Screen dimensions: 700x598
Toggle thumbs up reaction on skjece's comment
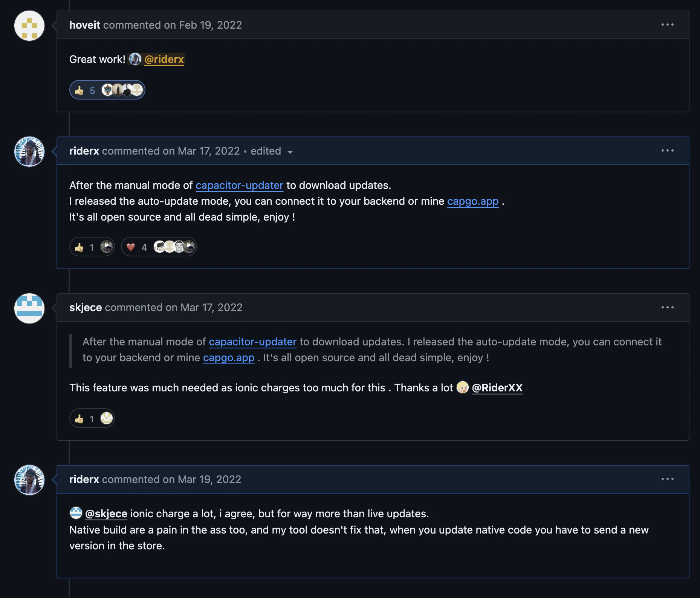coord(85,419)
